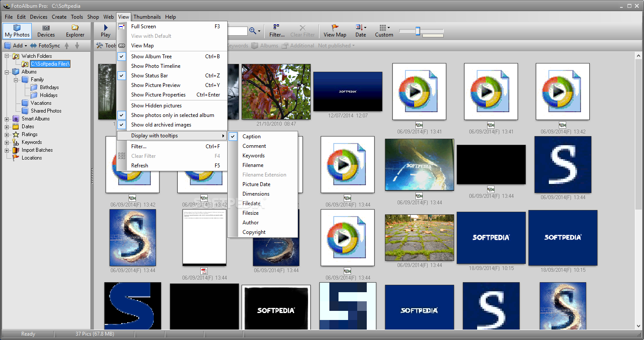
Task: Open the Not published dropdown
Action: tap(336, 45)
